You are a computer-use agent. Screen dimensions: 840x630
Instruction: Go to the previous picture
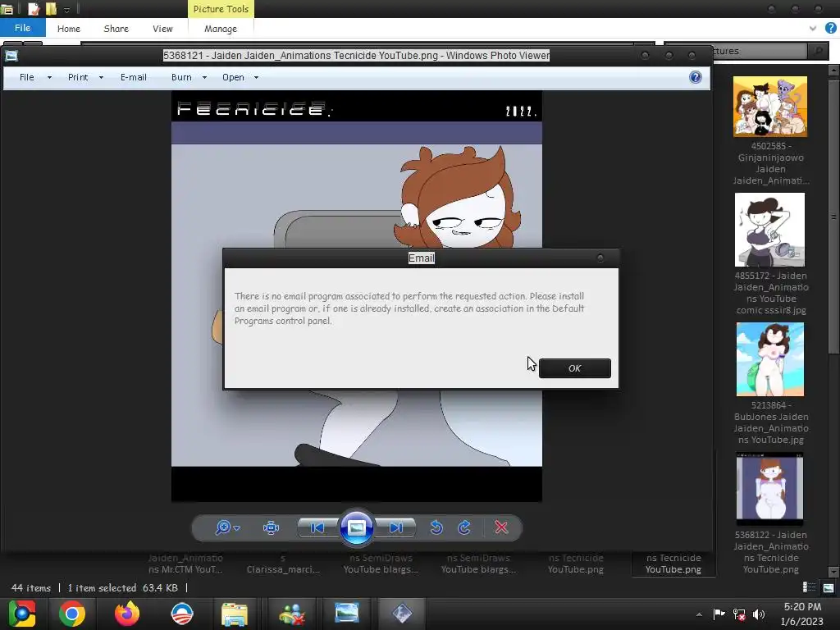click(x=317, y=527)
